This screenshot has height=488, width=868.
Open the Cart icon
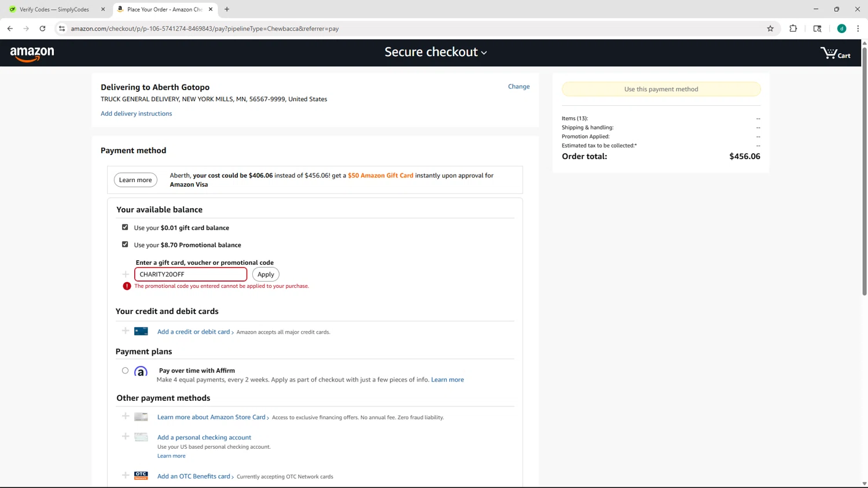point(835,53)
